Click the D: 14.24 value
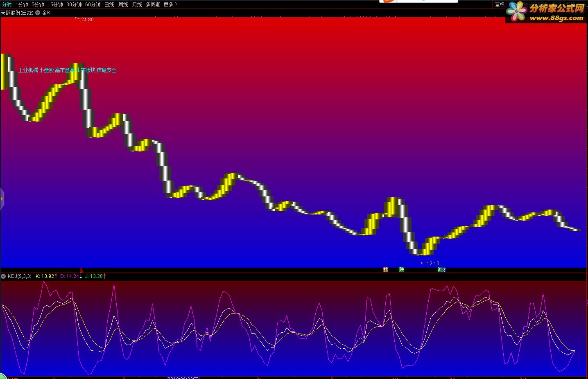Image resolution: width=588 pixels, height=379 pixels. (70, 276)
